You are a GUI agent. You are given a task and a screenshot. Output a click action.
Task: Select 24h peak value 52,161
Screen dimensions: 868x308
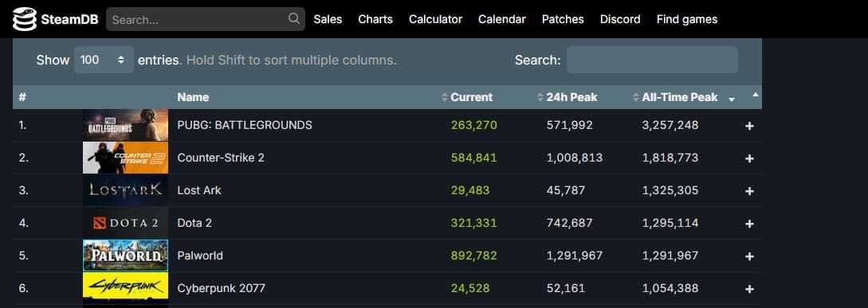pyautogui.click(x=566, y=288)
